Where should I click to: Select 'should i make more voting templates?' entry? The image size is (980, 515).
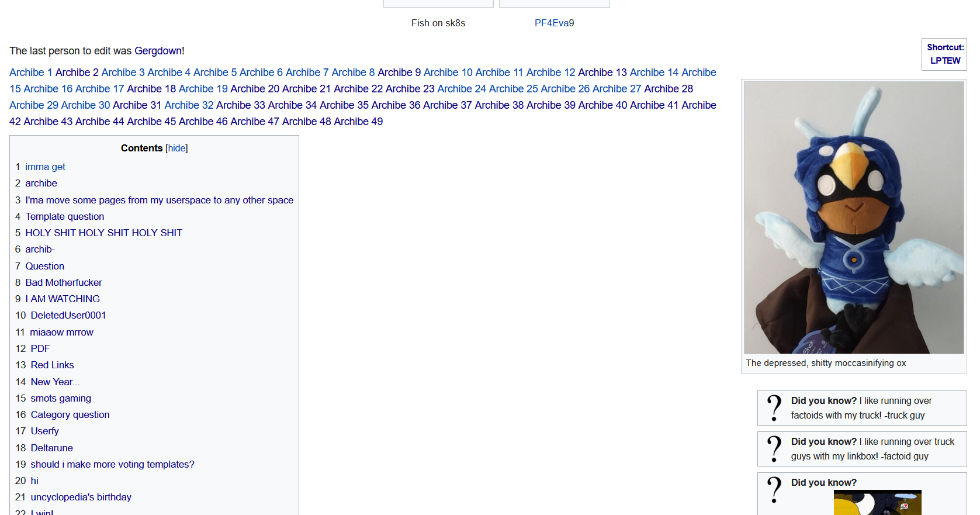tap(112, 464)
